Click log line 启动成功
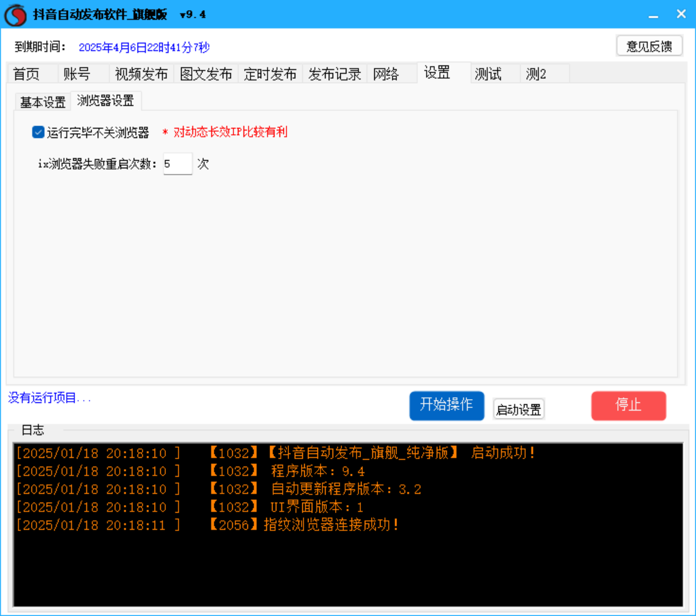This screenshot has width=696, height=616. [x=276, y=453]
